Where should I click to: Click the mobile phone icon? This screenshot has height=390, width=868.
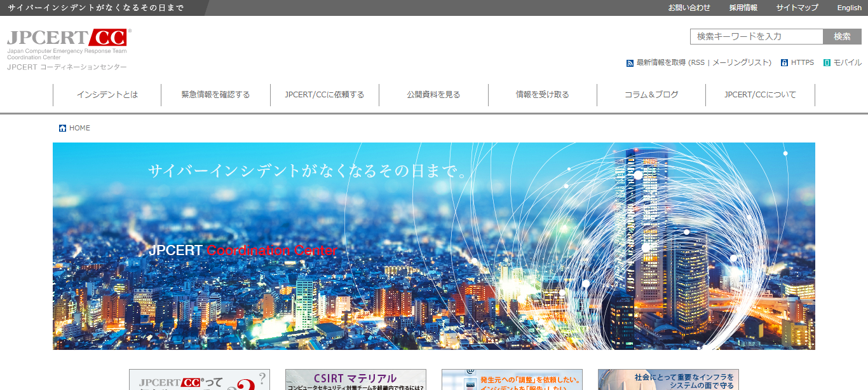[x=827, y=63]
